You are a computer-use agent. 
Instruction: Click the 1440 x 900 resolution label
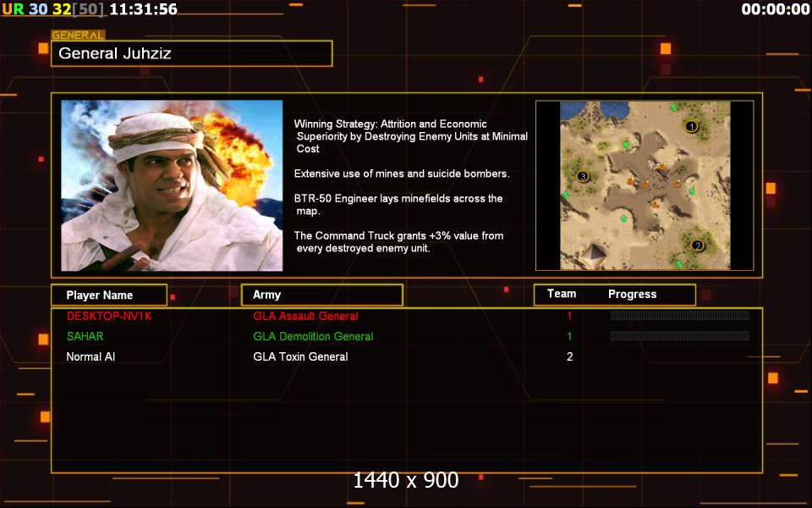pos(405,481)
